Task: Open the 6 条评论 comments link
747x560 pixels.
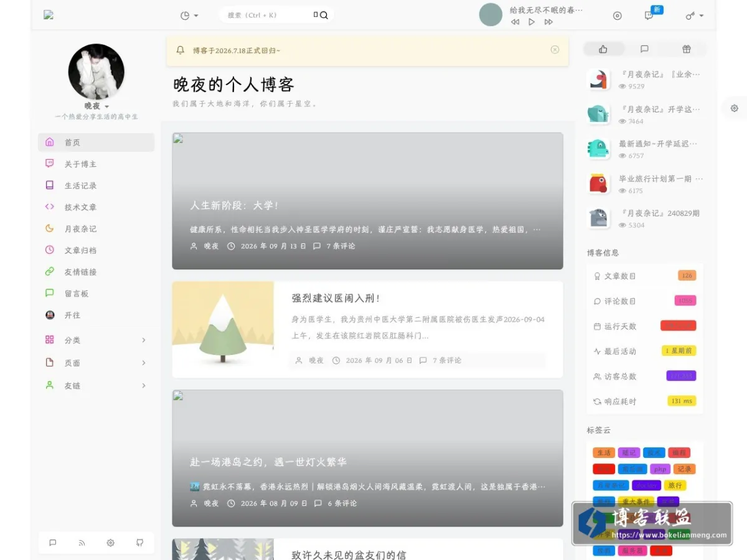Action: [x=342, y=503]
